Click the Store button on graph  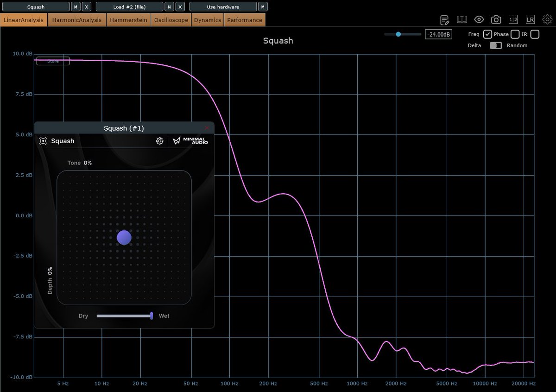point(53,61)
